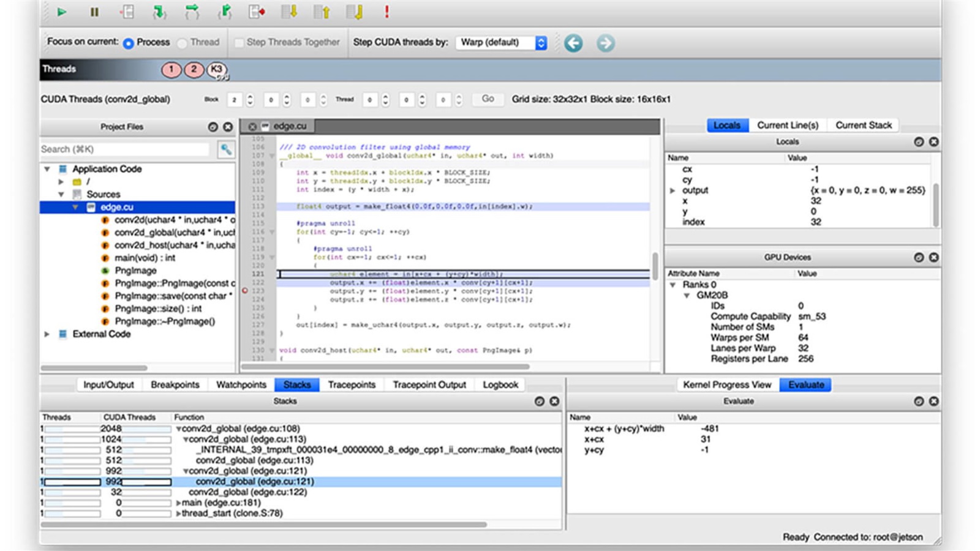Screen dimensions: 980x551
Task: Click the breakpoint marker at line 123
Action: tap(245, 291)
